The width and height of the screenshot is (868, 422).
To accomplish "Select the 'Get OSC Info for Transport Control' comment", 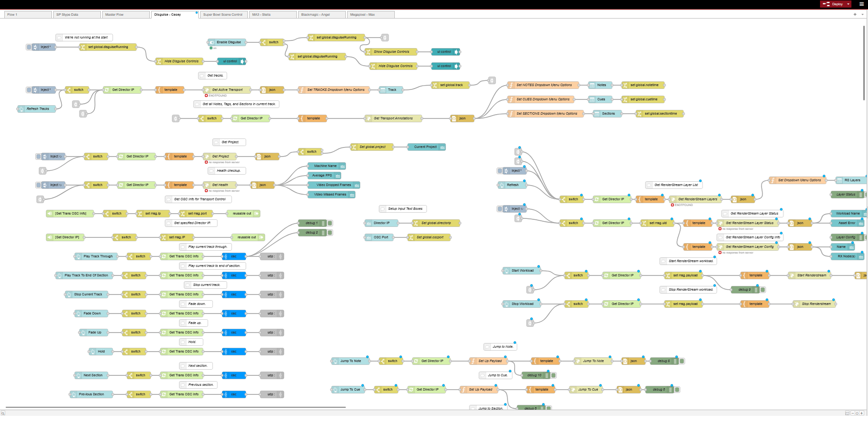I will tap(198, 199).
